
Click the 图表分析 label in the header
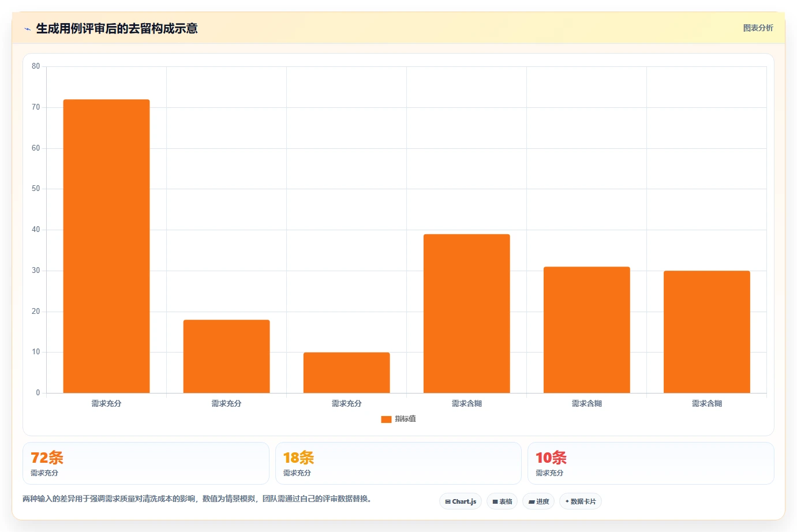(758, 28)
